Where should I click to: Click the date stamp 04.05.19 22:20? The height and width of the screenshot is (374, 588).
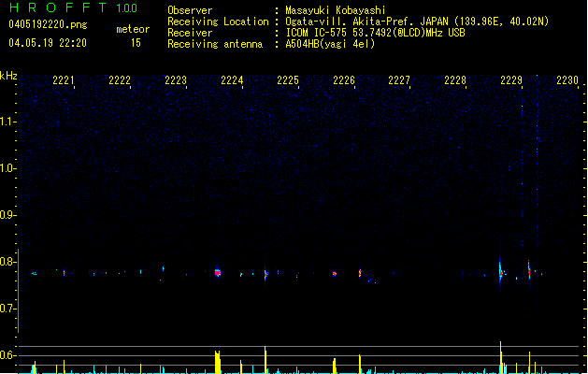point(48,43)
